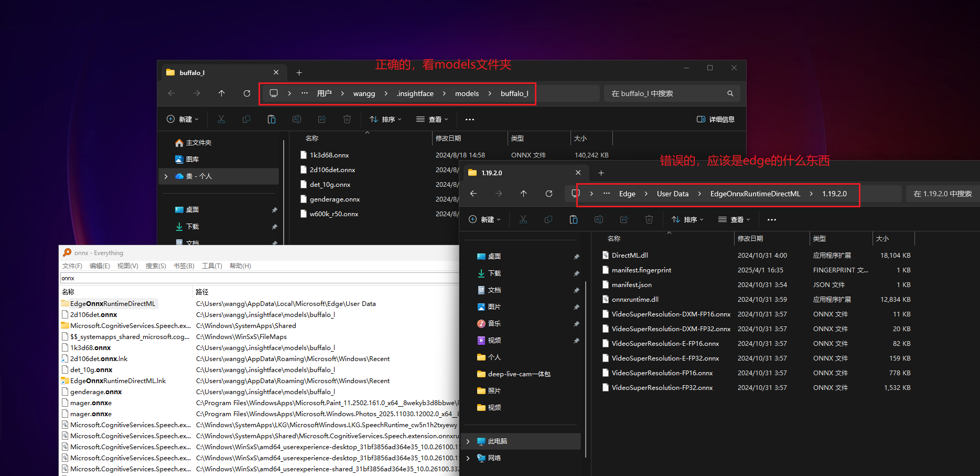Expand the 网络 tree node

click(468, 458)
